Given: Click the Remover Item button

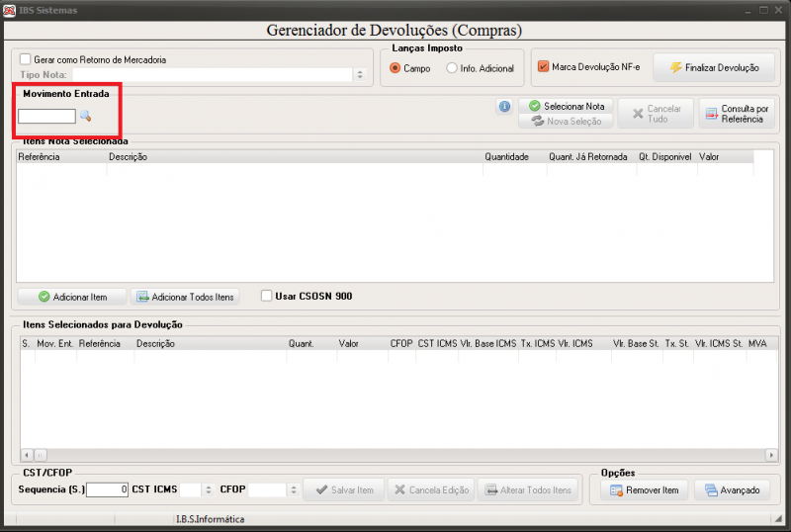Looking at the screenshot, I should (x=645, y=490).
